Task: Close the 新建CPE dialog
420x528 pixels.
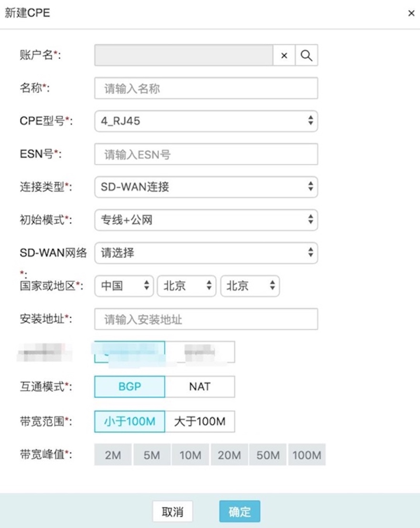Action: pos(411,13)
